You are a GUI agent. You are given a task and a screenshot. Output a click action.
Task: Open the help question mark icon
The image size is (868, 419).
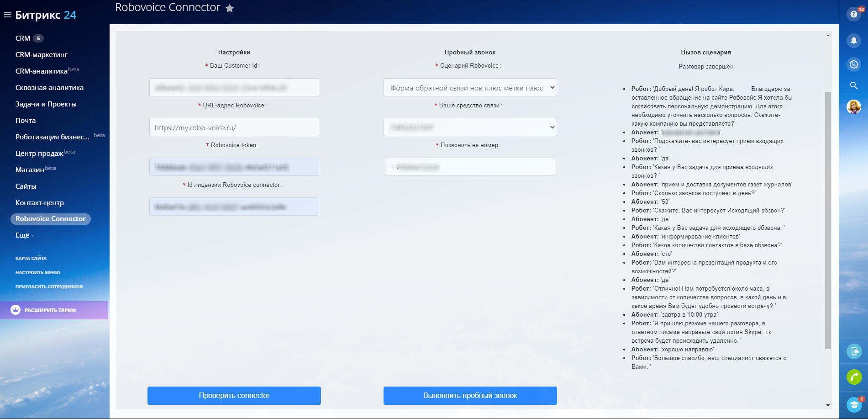point(853,14)
